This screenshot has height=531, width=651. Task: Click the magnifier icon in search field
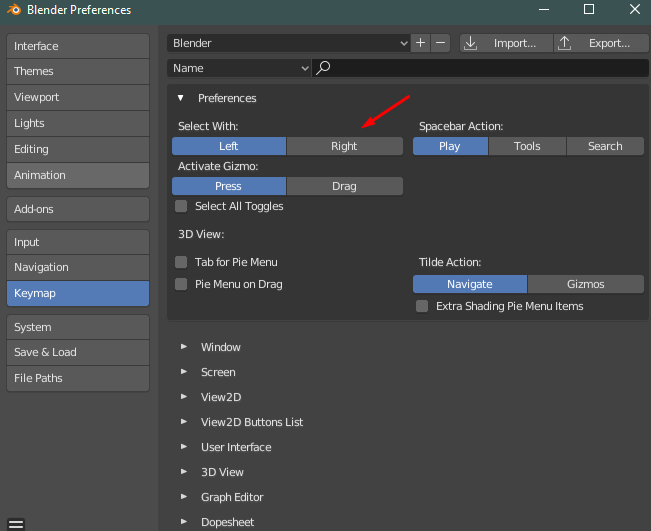324,68
